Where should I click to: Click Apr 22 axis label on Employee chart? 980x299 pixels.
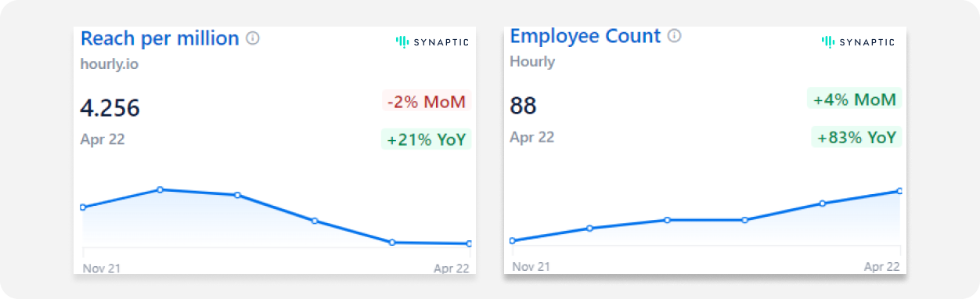point(881,267)
